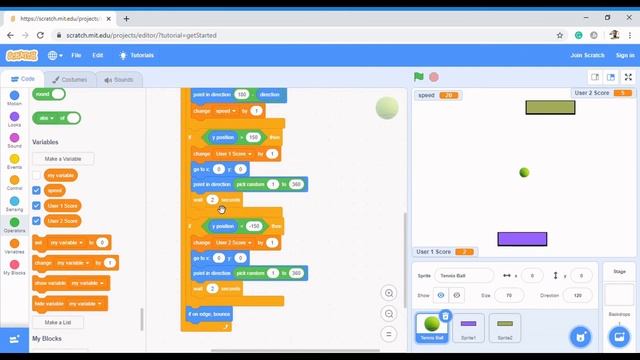Click the sprite name field Tennis Ball
Image resolution: width=640 pixels, height=360 pixels.
(x=464, y=276)
